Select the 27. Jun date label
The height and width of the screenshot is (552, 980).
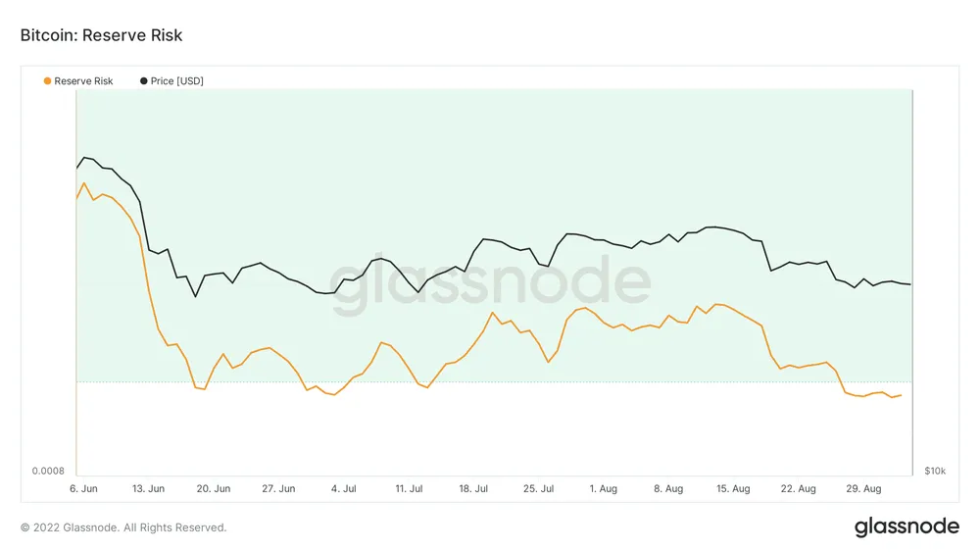tap(279, 488)
